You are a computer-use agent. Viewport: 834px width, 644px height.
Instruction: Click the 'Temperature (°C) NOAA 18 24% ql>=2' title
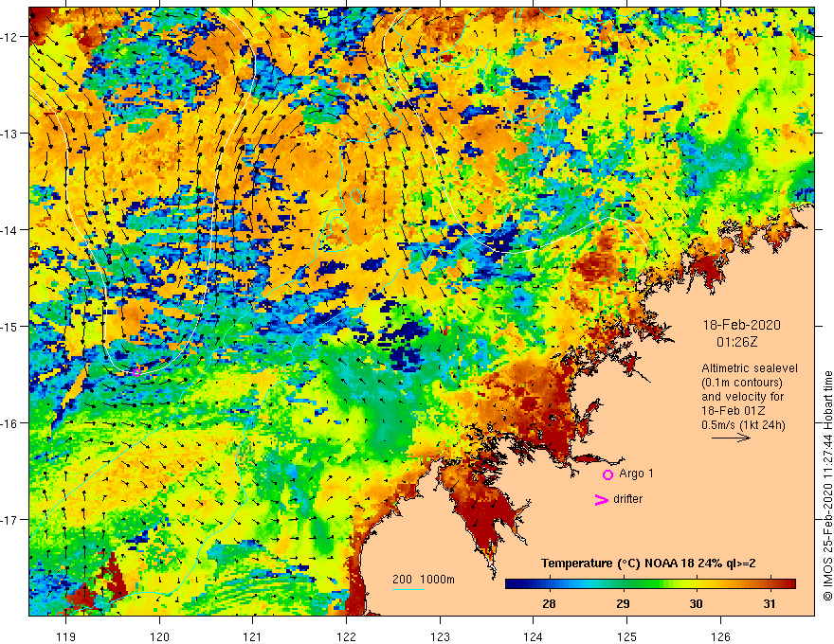[648, 563]
